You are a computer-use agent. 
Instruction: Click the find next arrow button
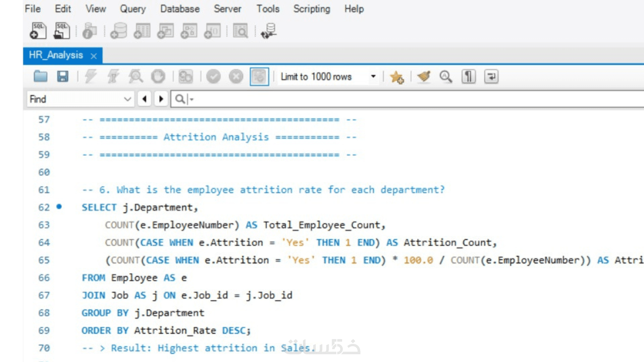tap(161, 99)
